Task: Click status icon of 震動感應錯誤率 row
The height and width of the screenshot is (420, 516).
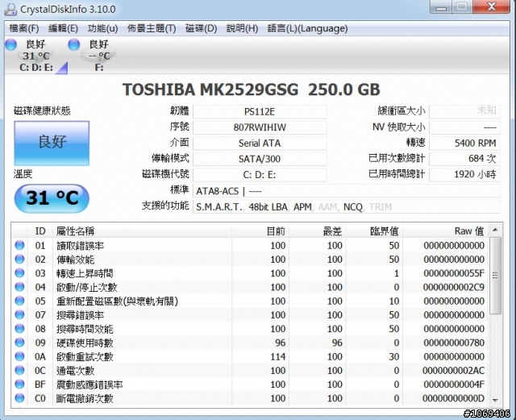Action: 19,384
